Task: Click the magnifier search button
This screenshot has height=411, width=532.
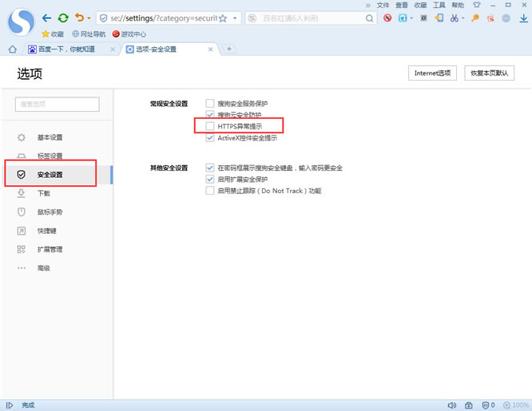Action: pos(370,18)
